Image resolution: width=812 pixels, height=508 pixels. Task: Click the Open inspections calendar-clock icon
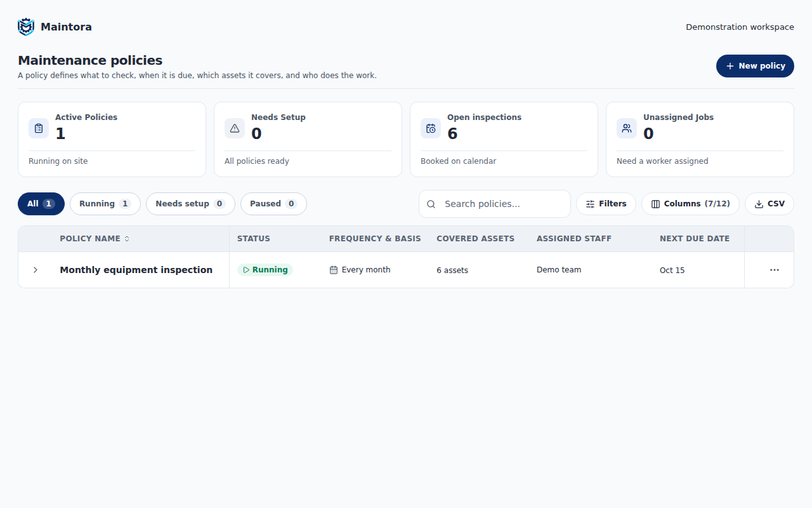(431, 128)
